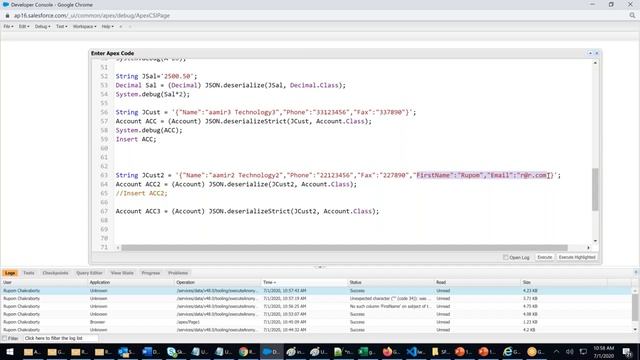Click the log list scroll down arrow
Screen dimensions: 640x360
click(635, 329)
